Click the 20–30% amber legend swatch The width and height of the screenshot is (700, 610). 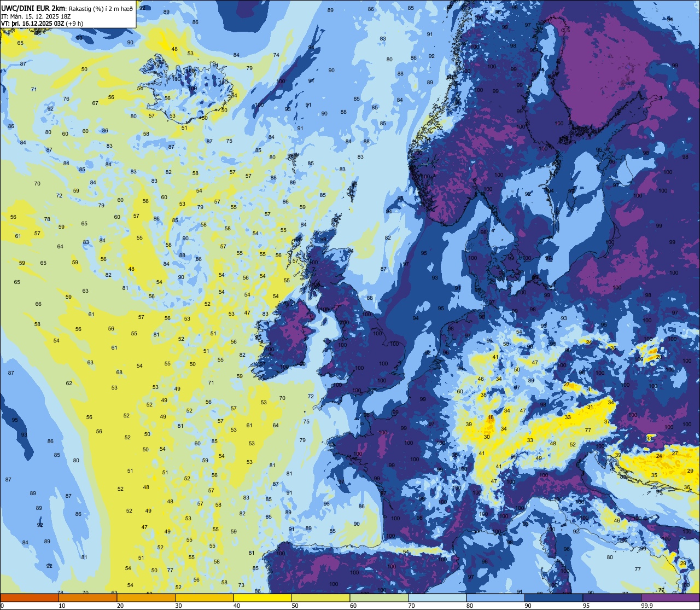(x=146, y=598)
